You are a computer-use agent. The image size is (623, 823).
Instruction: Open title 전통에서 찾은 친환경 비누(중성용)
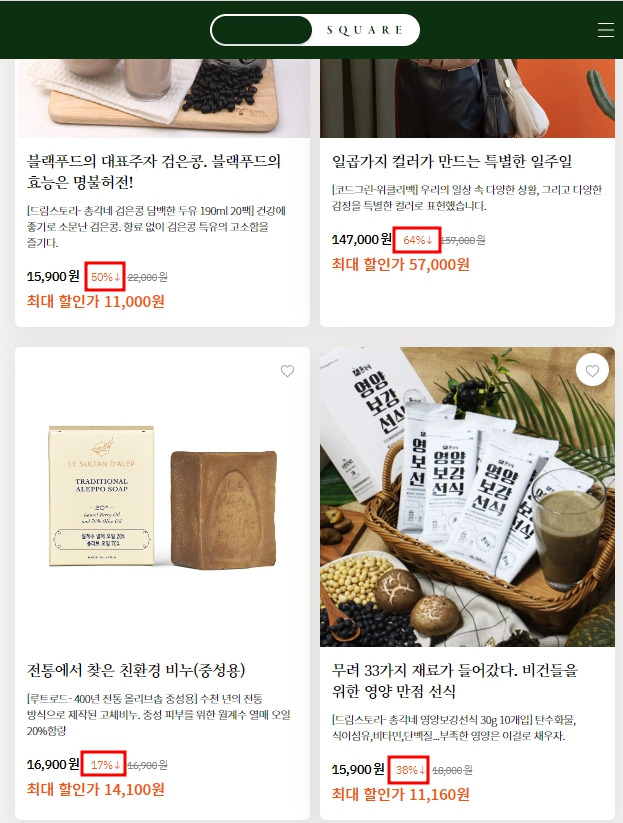pyautogui.click(x=136, y=670)
